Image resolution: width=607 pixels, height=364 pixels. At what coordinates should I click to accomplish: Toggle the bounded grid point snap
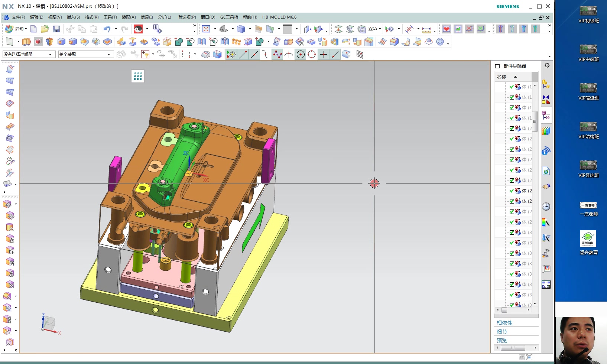point(360,55)
